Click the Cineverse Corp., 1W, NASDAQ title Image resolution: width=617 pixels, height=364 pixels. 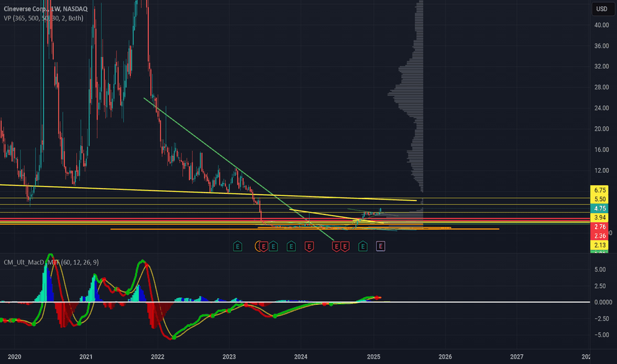pos(46,9)
